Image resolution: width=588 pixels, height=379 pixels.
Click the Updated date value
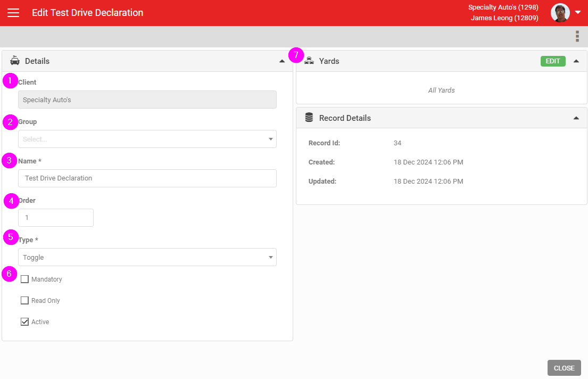coord(428,181)
